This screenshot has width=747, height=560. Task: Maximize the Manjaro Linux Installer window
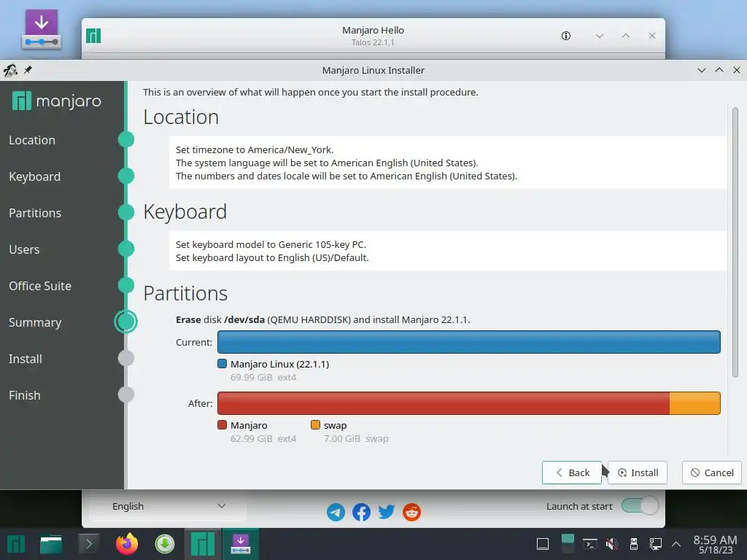pyautogui.click(x=719, y=70)
